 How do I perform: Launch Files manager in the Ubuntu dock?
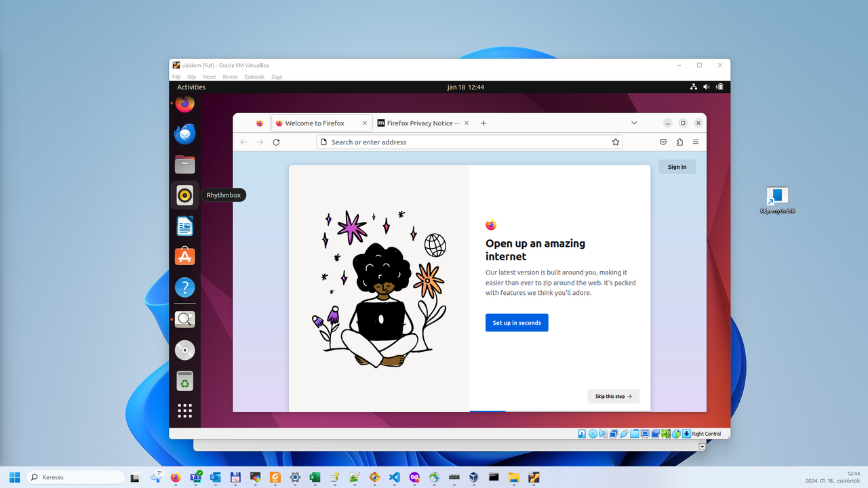click(184, 164)
